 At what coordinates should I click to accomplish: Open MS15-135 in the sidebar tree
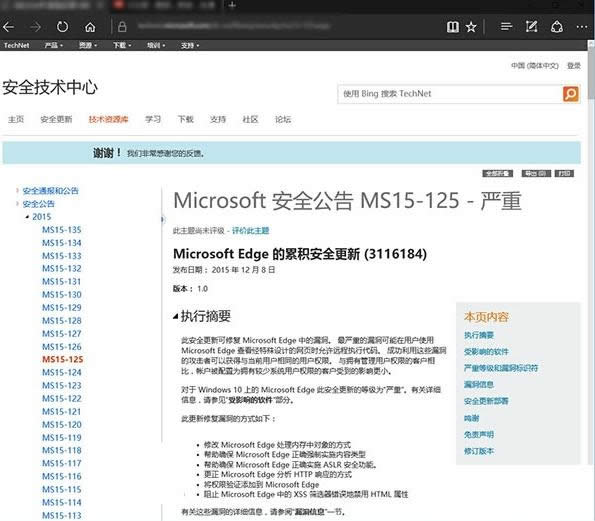(62, 230)
